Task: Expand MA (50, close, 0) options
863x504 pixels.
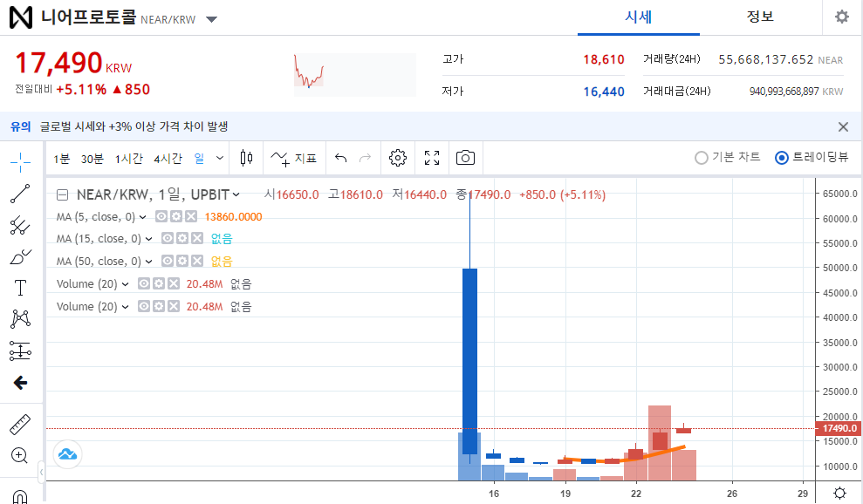Action: coord(148,262)
